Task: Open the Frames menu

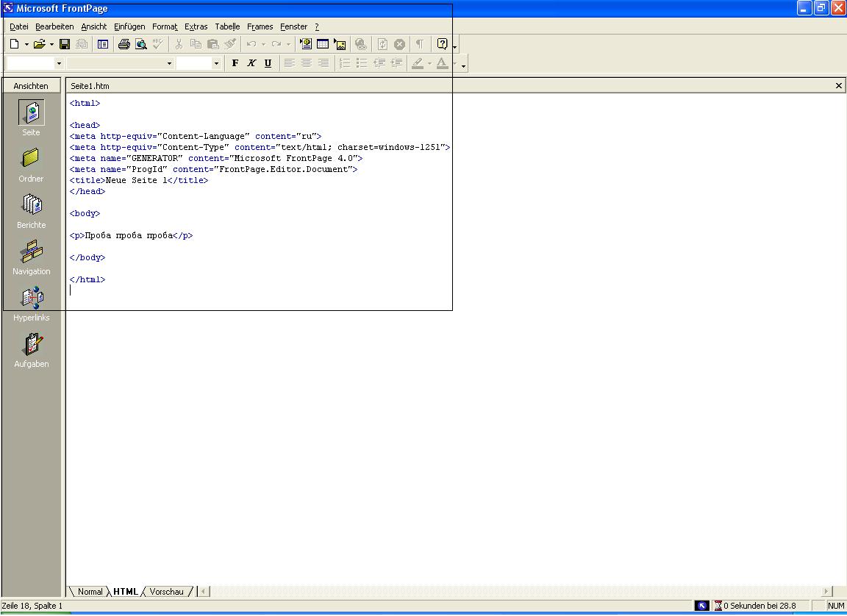Action: coord(260,26)
